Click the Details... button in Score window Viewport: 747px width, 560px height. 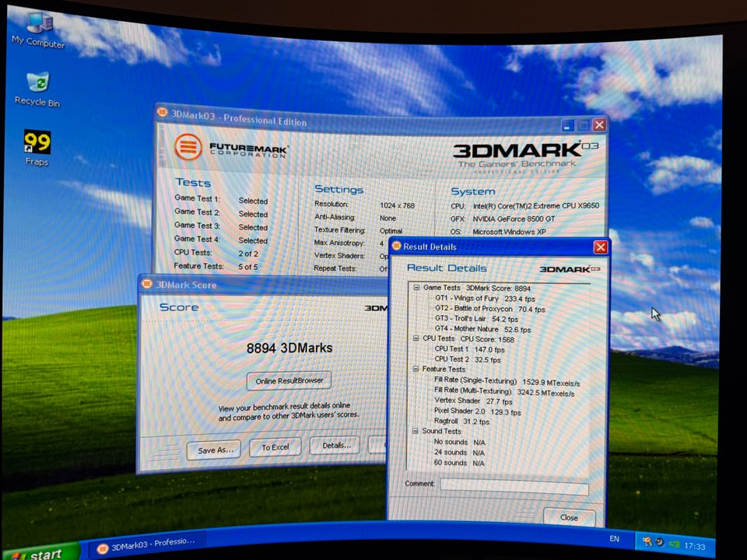335,445
